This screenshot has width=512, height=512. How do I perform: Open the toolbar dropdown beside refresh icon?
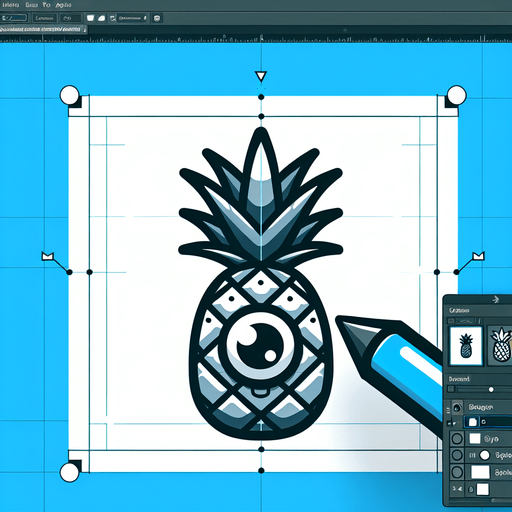tap(132, 18)
